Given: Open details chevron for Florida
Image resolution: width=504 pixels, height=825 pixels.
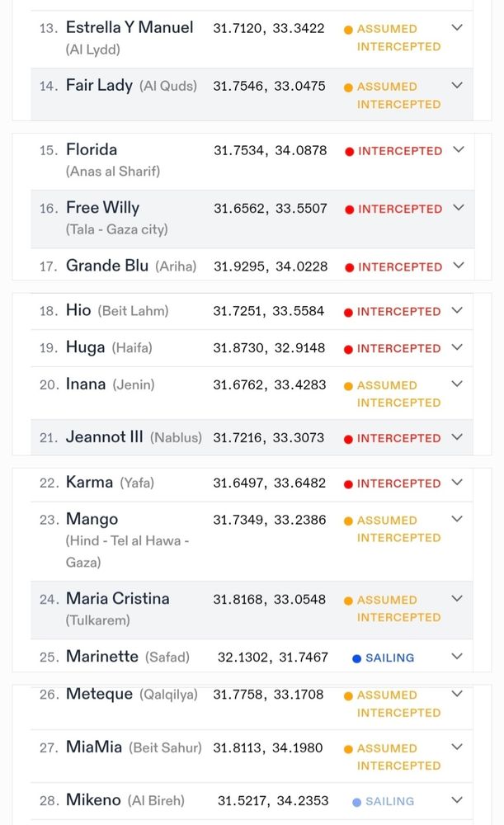Looking at the screenshot, I should click(x=459, y=150).
